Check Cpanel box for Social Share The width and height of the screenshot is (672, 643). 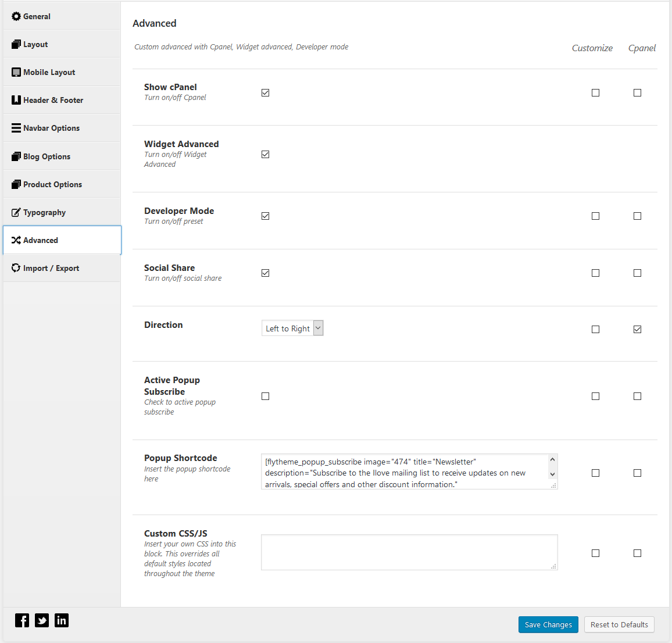[x=637, y=273]
